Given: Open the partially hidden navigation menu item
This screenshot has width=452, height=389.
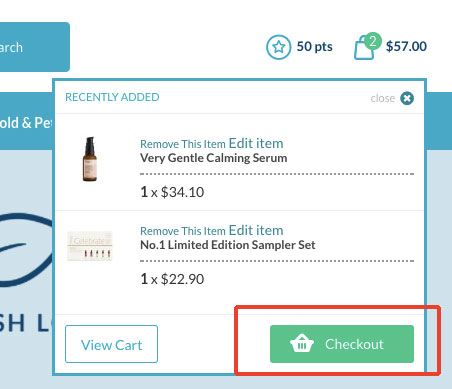Looking at the screenshot, I should [x=26, y=123].
